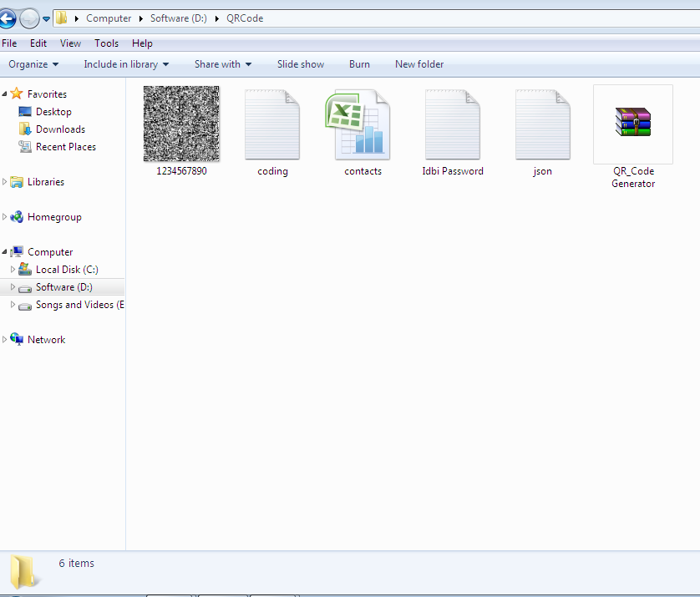
Task: Select the Idbi Password file icon
Action: (x=453, y=124)
